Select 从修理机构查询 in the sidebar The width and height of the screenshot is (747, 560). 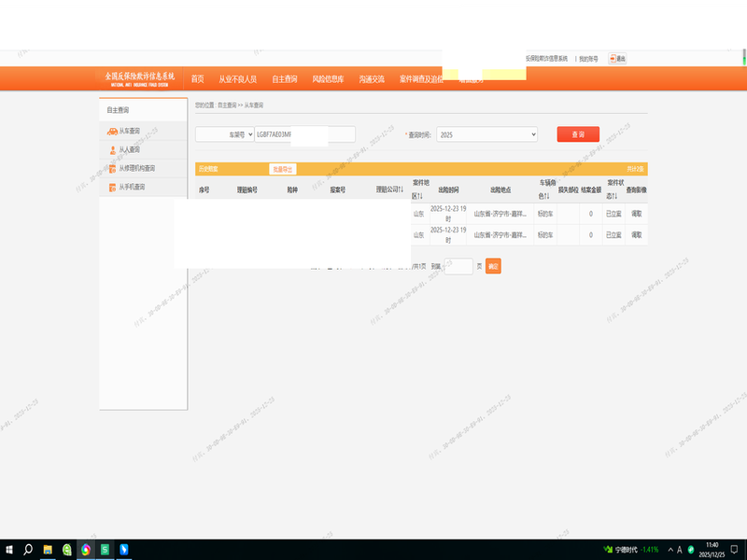tap(136, 169)
